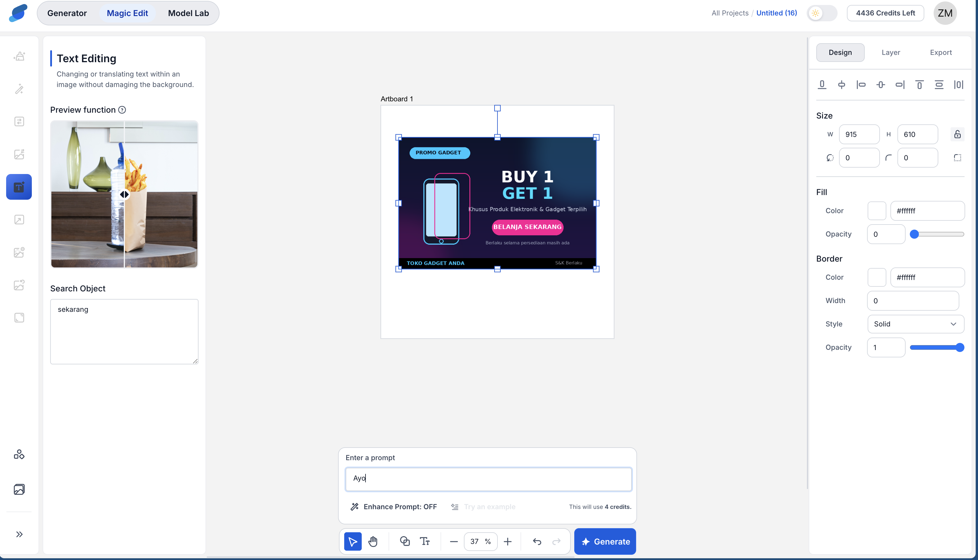978x560 pixels.
Task: Click the last alignment icon in Design panel
Action: [959, 85]
